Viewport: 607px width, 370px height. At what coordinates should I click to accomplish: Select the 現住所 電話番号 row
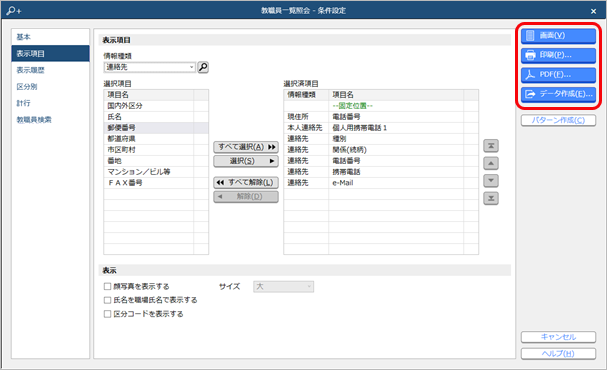(381, 116)
